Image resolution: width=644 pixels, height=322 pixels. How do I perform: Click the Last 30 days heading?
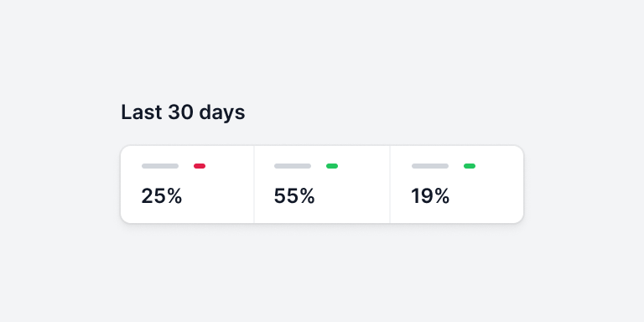pos(183,112)
